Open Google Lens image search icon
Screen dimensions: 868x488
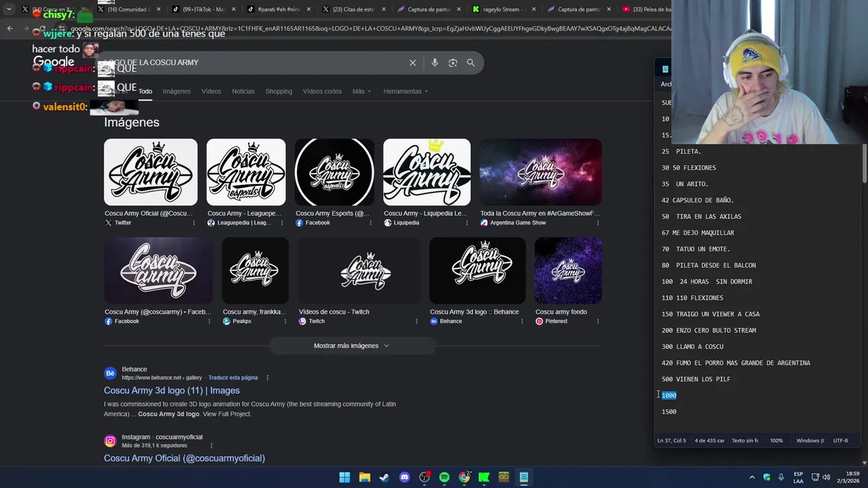click(x=452, y=62)
